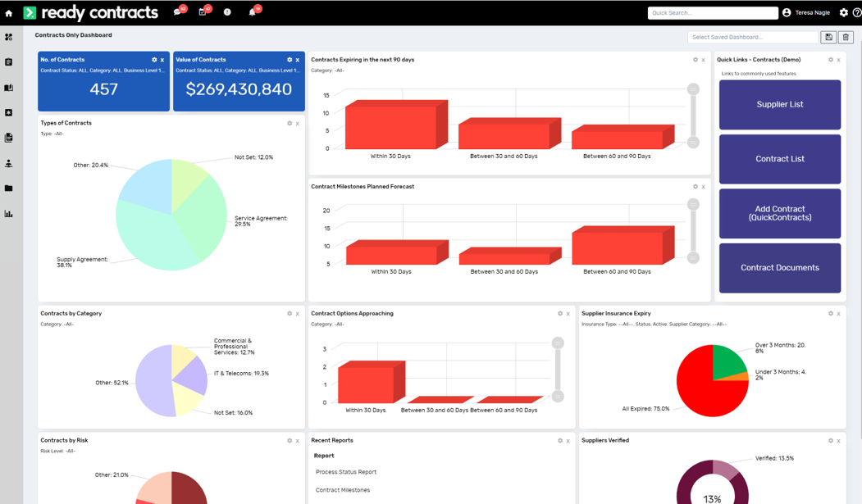
Task: Open the open-book icon in left sidebar
Action: (x=9, y=88)
